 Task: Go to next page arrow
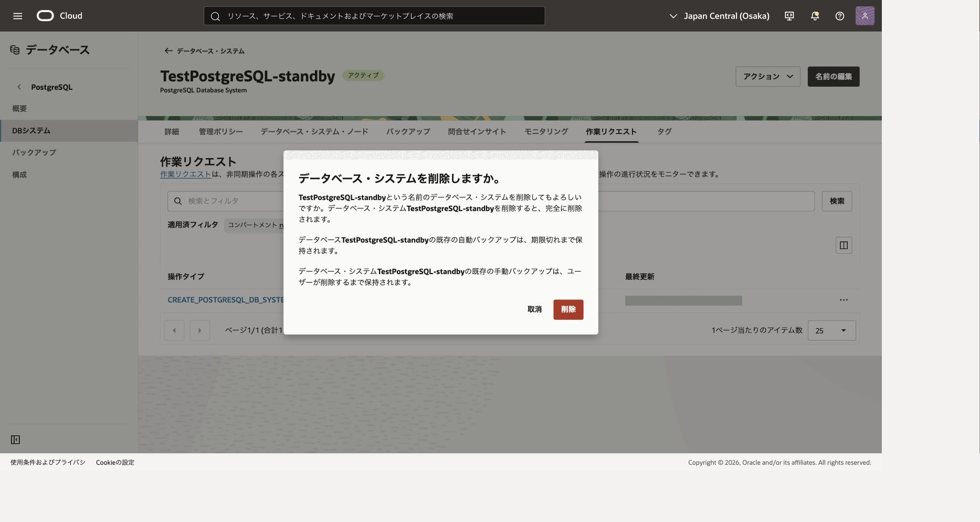tap(199, 330)
